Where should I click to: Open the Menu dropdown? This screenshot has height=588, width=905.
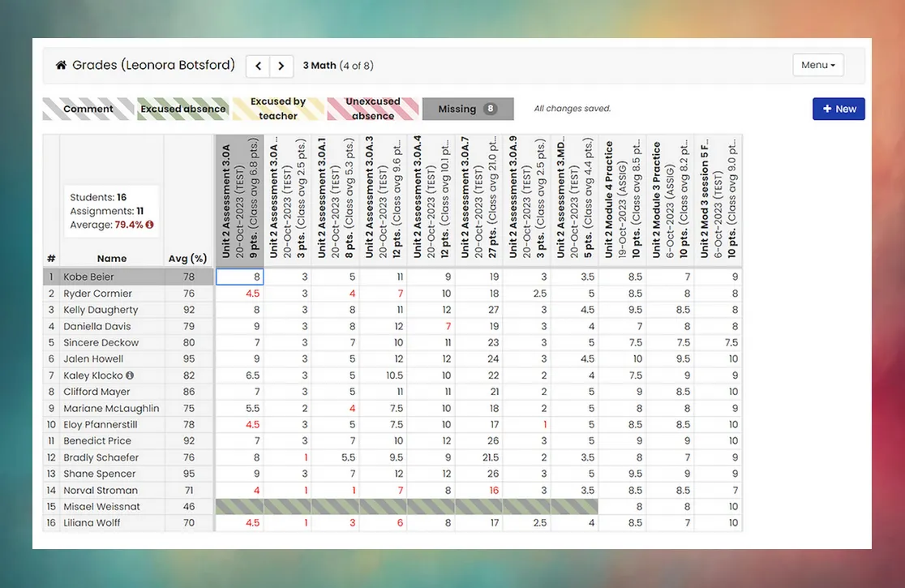pos(817,64)
